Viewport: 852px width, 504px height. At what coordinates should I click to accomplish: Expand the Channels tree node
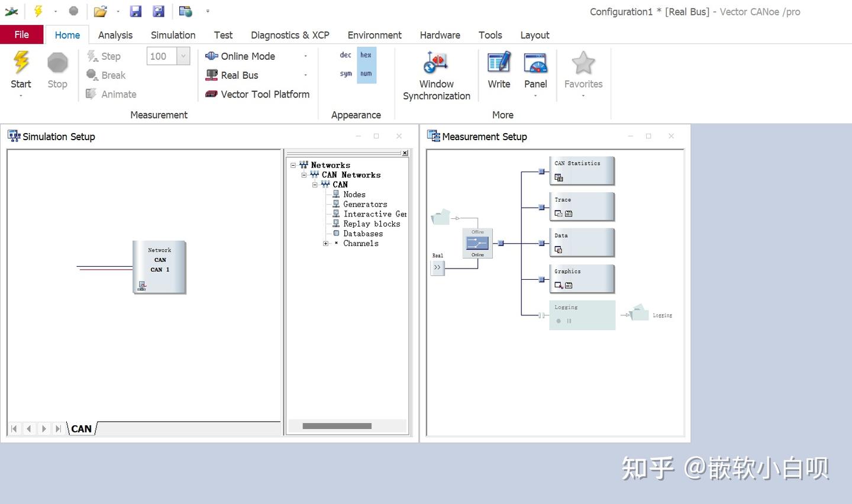click(325, 244)
